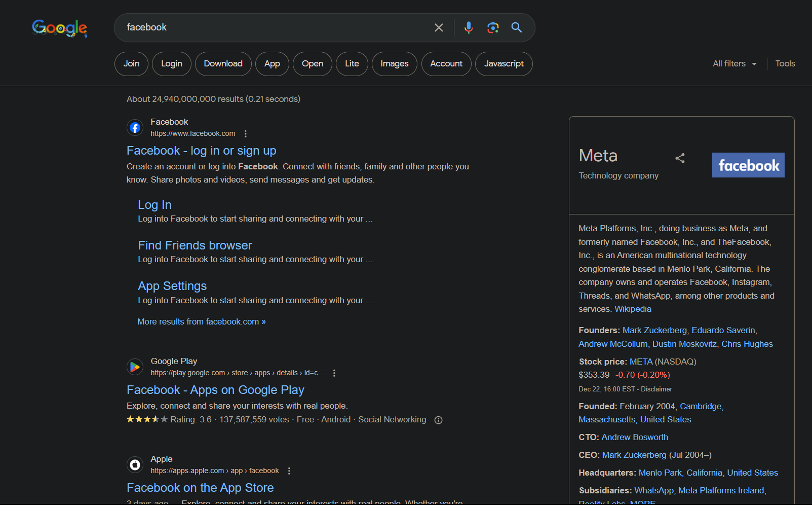Click the Google Play favicon icon
The width and height of the screenshot is (812, 505).
[135, 367]
